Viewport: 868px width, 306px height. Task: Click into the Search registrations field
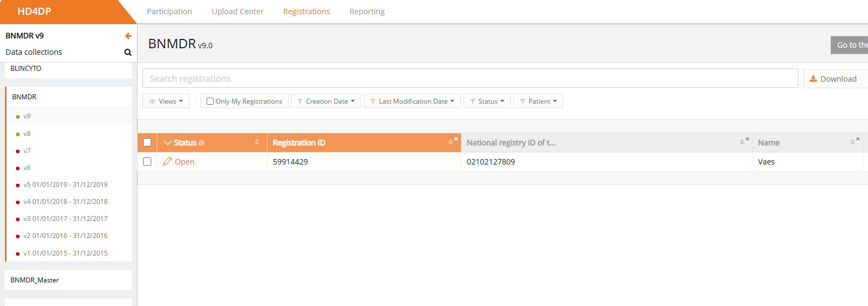pyautogui.click(x=470, y=78)
